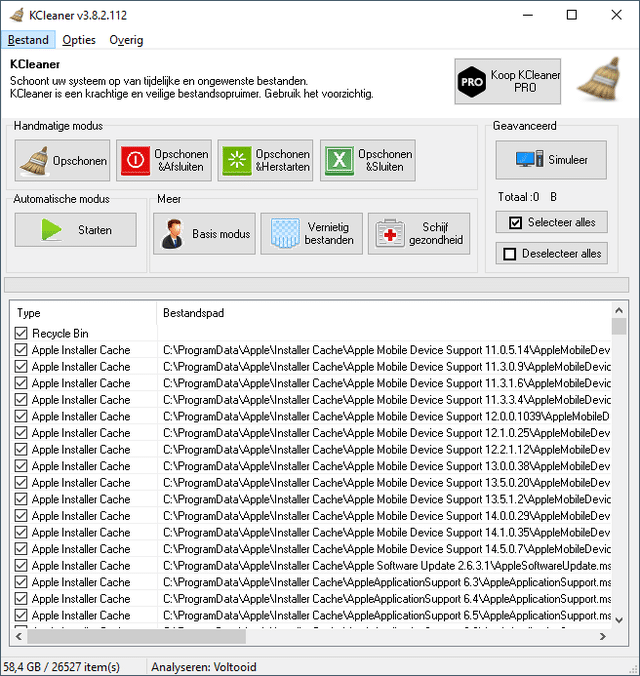Image resolution: width=640 pixels, height=676 pixels.
Task: Select path of Mobile Device Support 12.1.0.25
Action: pos(386,433)
